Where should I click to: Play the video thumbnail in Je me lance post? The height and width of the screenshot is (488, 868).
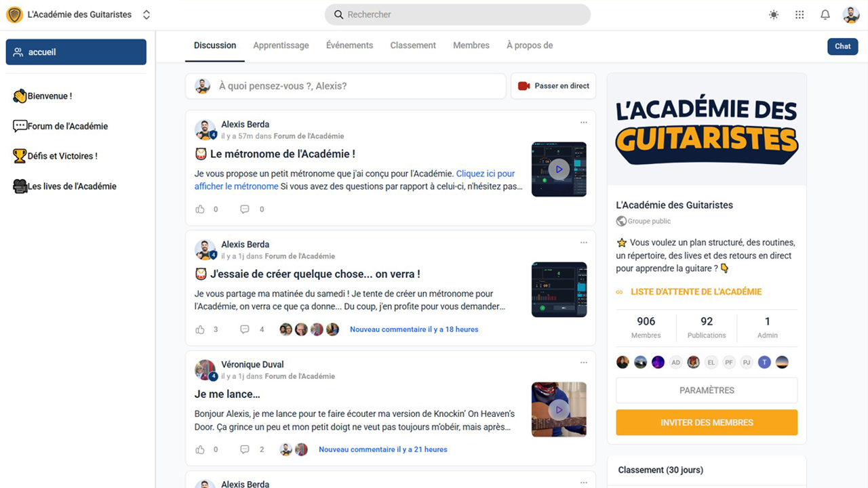pos(559,409)
